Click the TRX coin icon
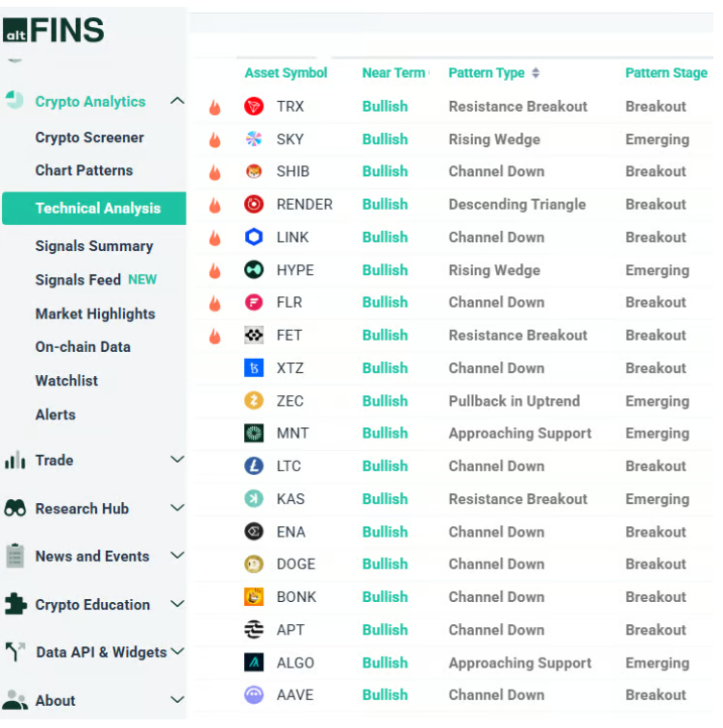Viewport: 723px width, 728px height. point(254,107)
